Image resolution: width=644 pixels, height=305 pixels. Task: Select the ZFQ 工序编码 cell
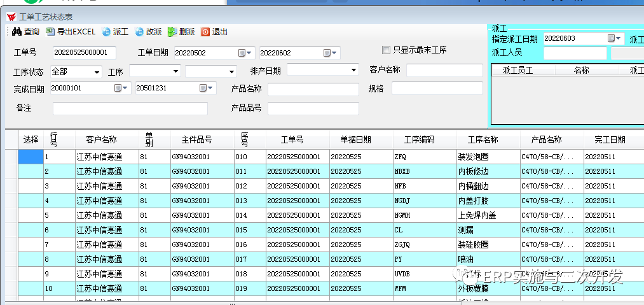point(425,157)
